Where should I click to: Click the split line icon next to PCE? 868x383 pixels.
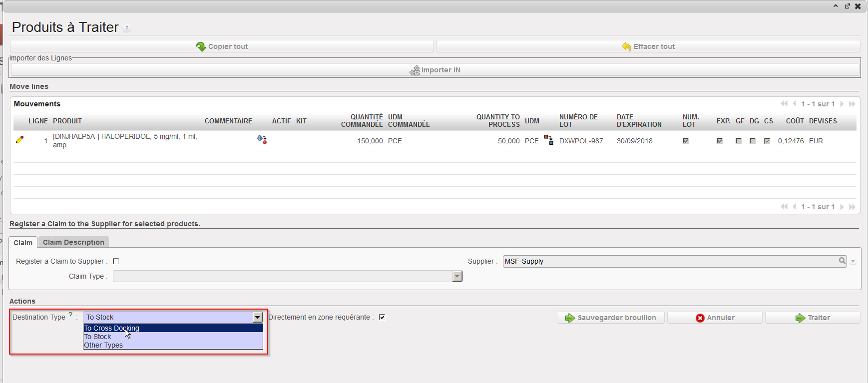pos(549,140)
